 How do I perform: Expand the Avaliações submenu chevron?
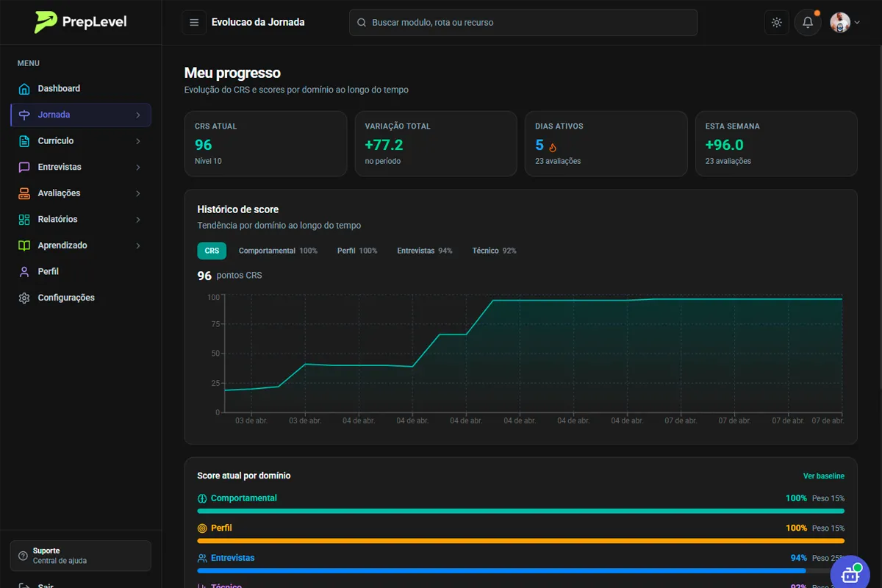(138, 194)
